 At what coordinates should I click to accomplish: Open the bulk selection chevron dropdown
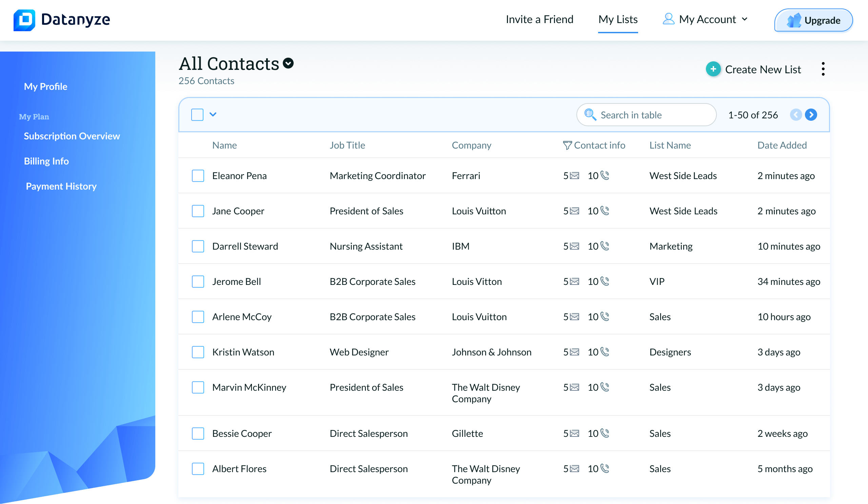click(x=213, y=115)
